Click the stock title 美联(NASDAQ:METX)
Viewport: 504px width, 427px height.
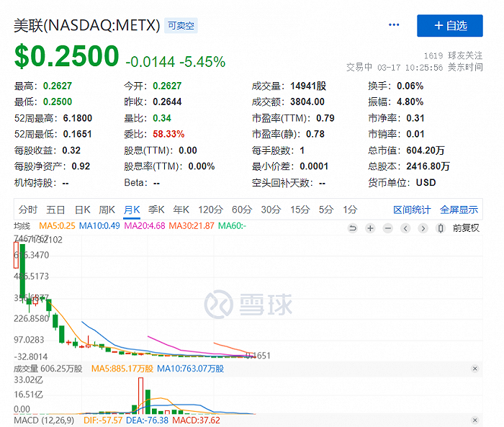(87, 25)
